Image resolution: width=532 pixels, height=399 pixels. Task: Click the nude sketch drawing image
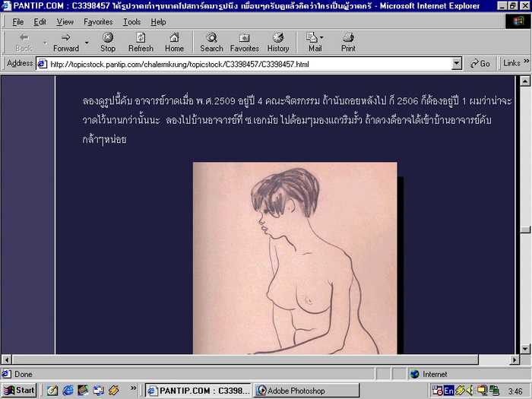[x=295, y=258]
